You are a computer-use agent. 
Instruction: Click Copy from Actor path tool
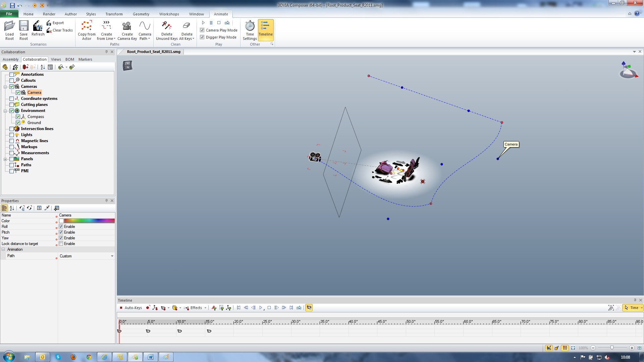(87, 30)
